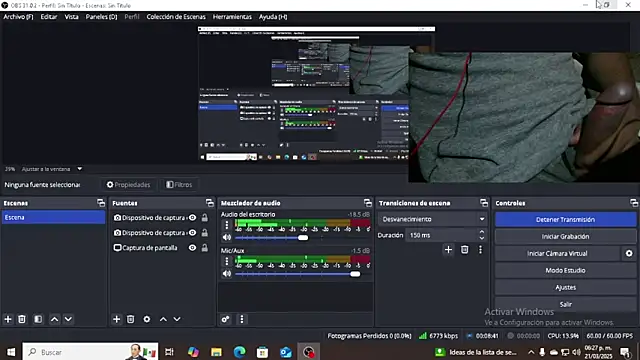
Task: Open the Ayuda menu
Action: click(x=273, y=17)
